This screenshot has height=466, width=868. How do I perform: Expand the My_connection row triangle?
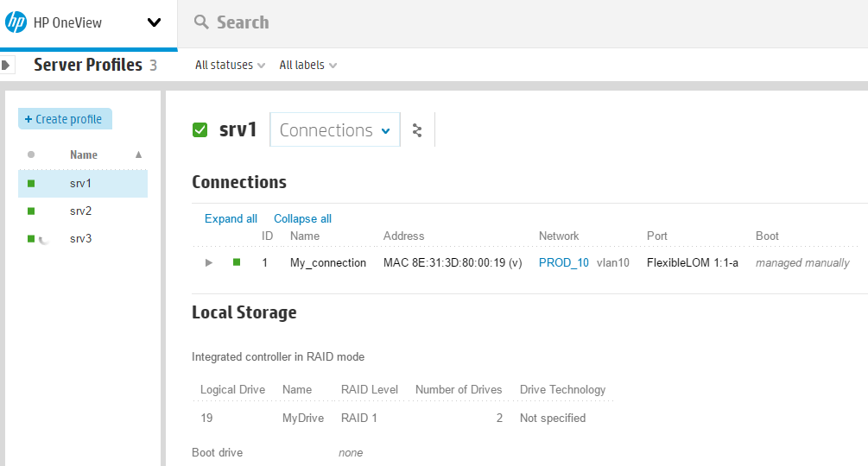tap(209, 262)
